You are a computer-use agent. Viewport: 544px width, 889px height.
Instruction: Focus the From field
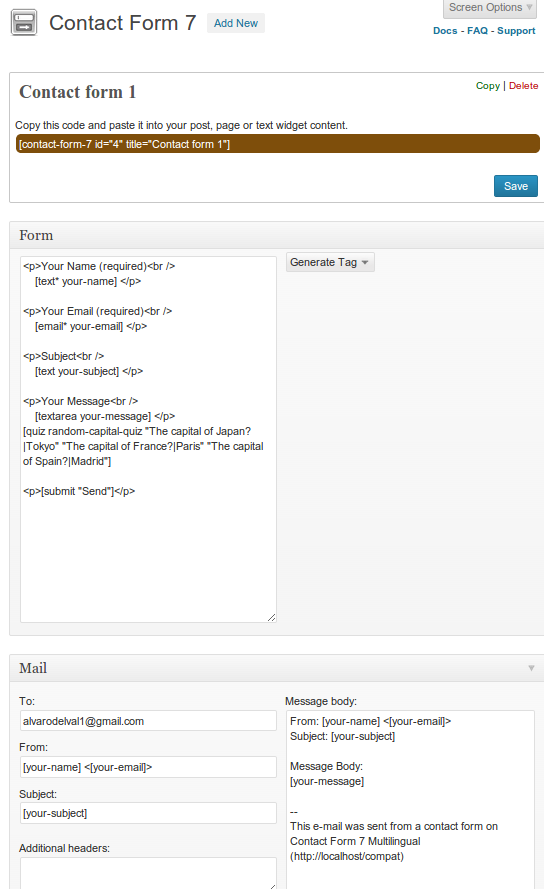coord(148,767)
